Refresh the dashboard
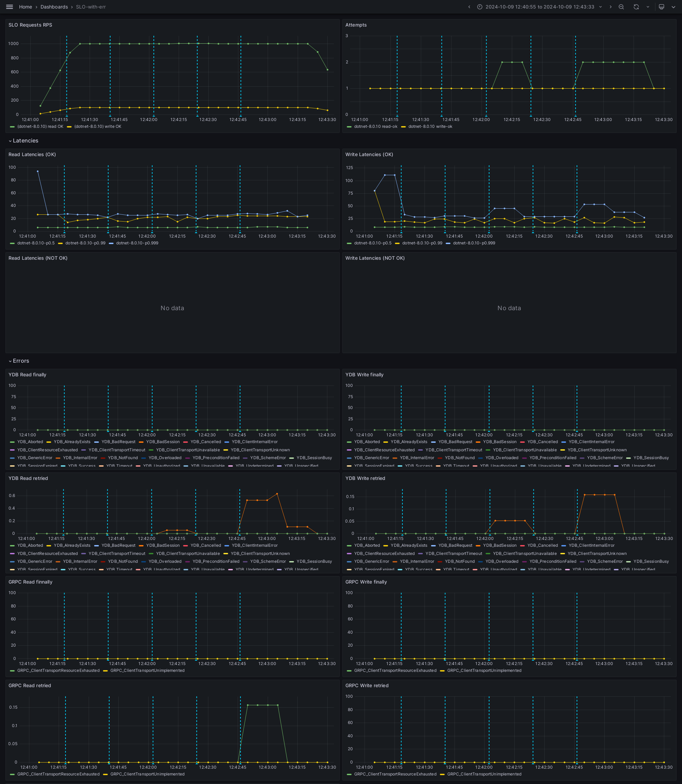Image resolution: width=682 pixels, height=784 pixels. pyautogui.click(x=636, y=7)
